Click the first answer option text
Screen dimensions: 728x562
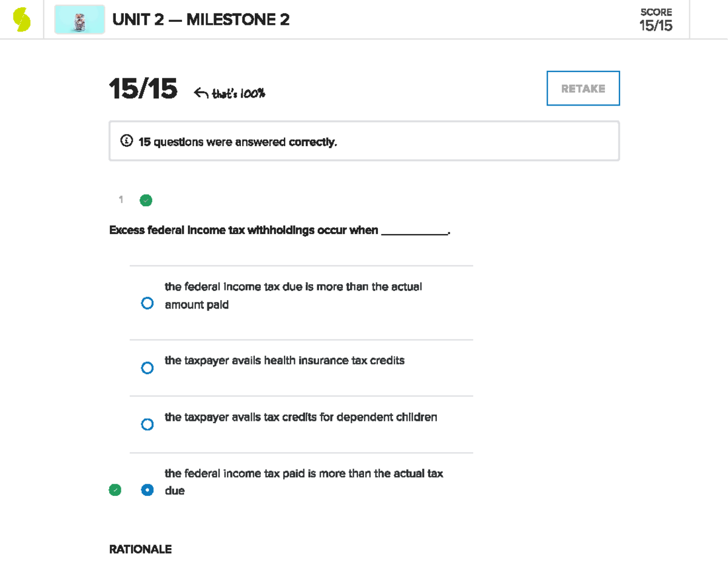click(x=292, y=295)
